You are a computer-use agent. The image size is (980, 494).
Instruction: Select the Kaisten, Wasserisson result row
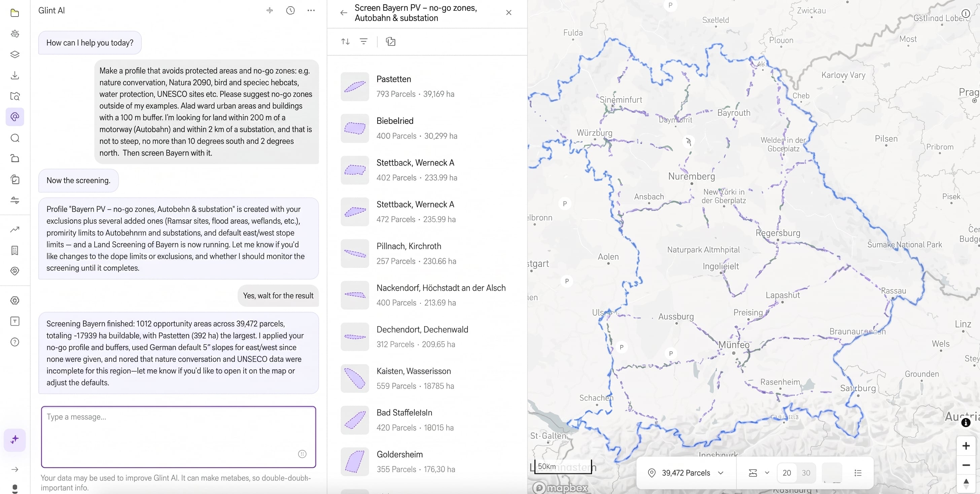point(427,378)
